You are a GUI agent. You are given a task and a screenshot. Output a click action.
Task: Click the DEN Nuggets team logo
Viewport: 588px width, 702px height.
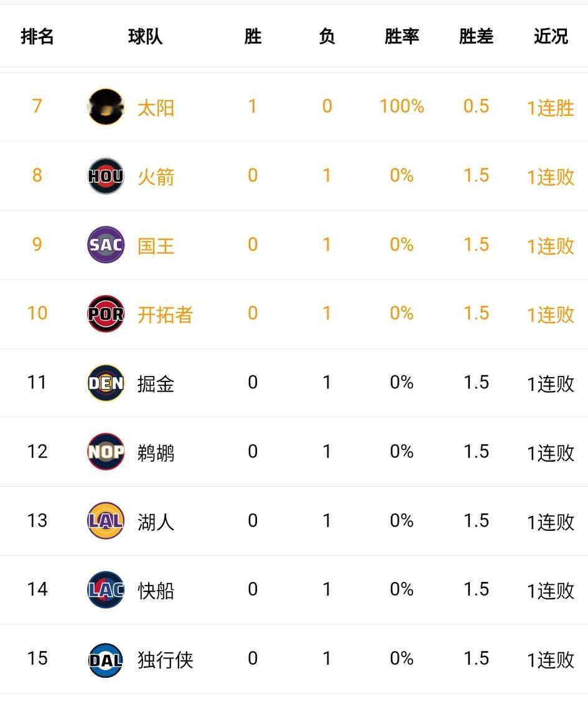pyautogui.click(x=106, y=383)
